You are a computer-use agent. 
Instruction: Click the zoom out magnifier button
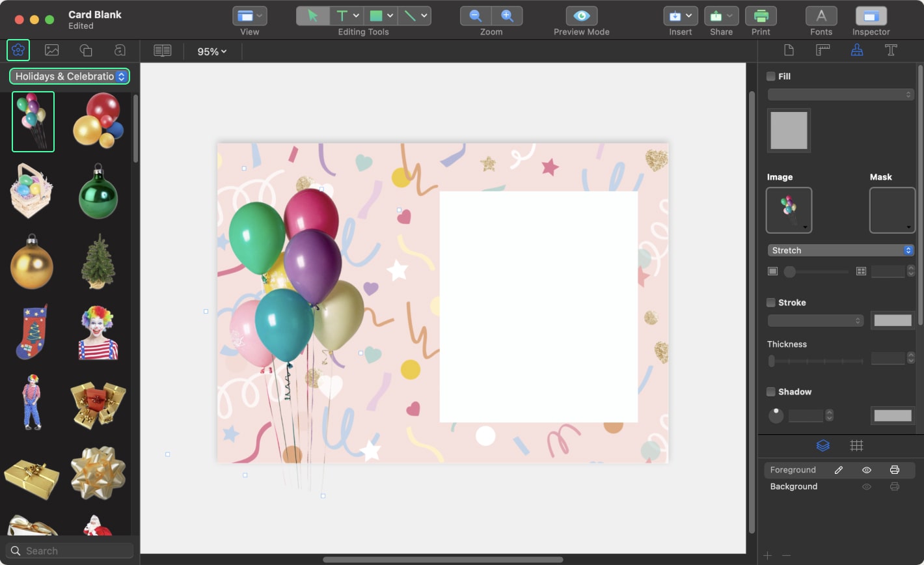click(476, 16)
